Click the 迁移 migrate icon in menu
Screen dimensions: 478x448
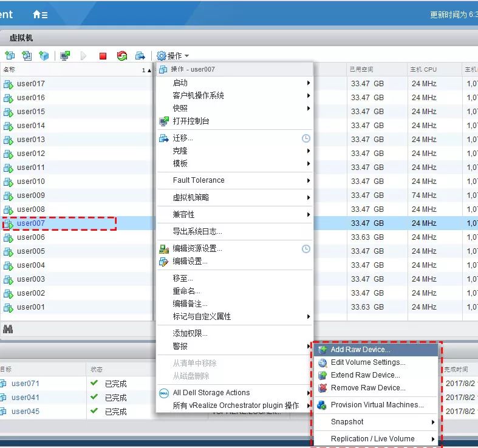(x=164, y=138)
